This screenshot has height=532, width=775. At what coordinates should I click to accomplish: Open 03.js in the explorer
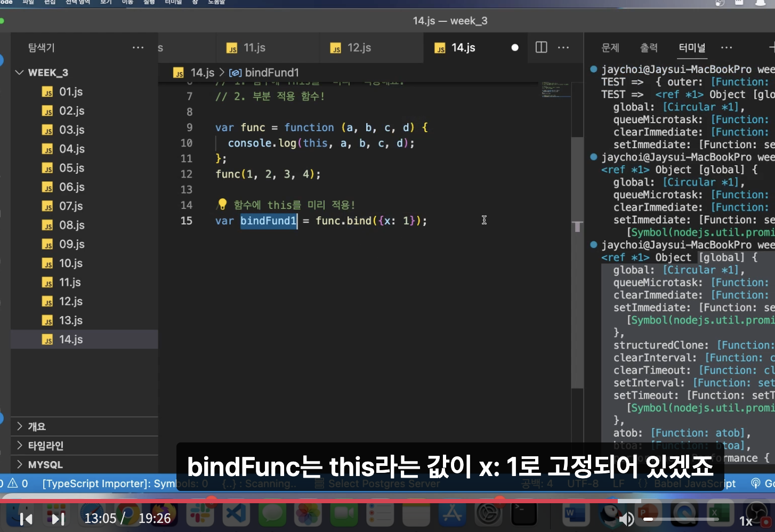84,130
